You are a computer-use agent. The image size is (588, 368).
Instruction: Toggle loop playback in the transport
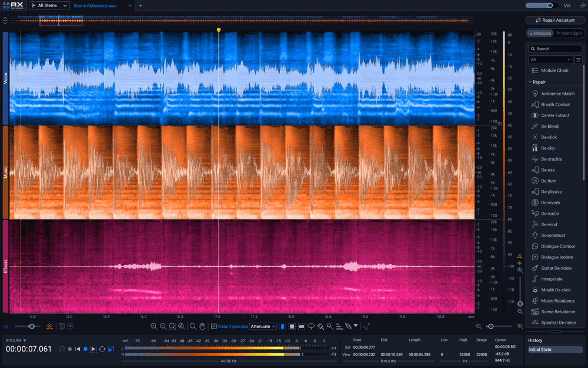point(102,349)
